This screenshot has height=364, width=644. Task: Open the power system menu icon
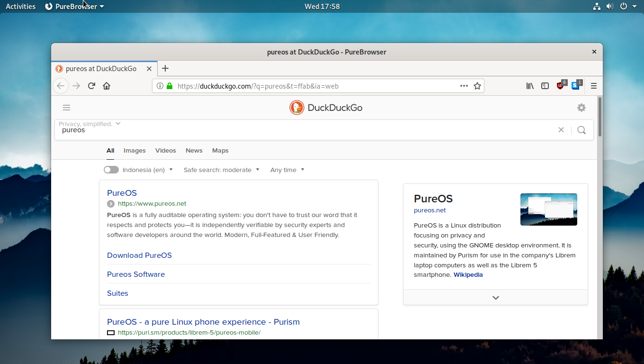click(x=624, y=6)
